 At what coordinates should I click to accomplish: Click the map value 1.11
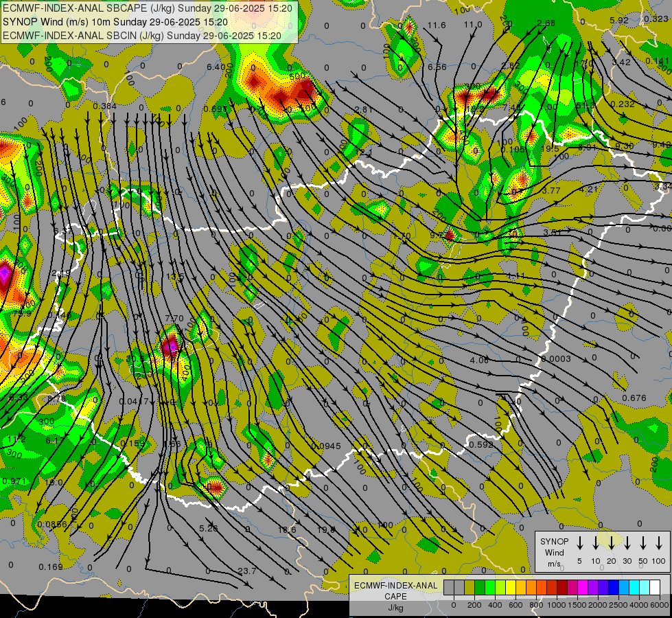(516, 275)
